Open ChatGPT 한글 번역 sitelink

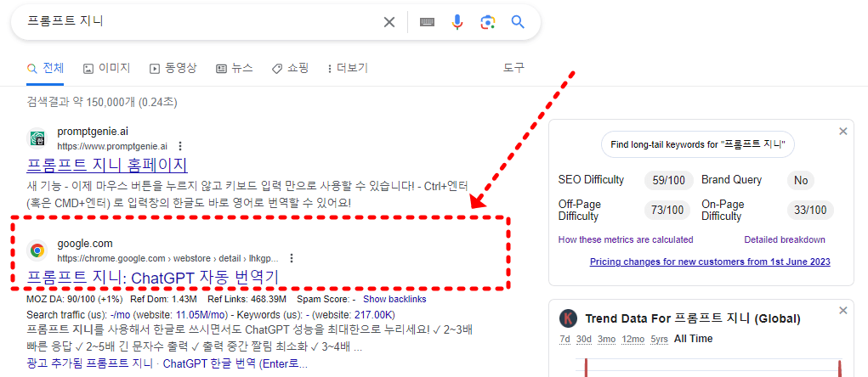235,364
